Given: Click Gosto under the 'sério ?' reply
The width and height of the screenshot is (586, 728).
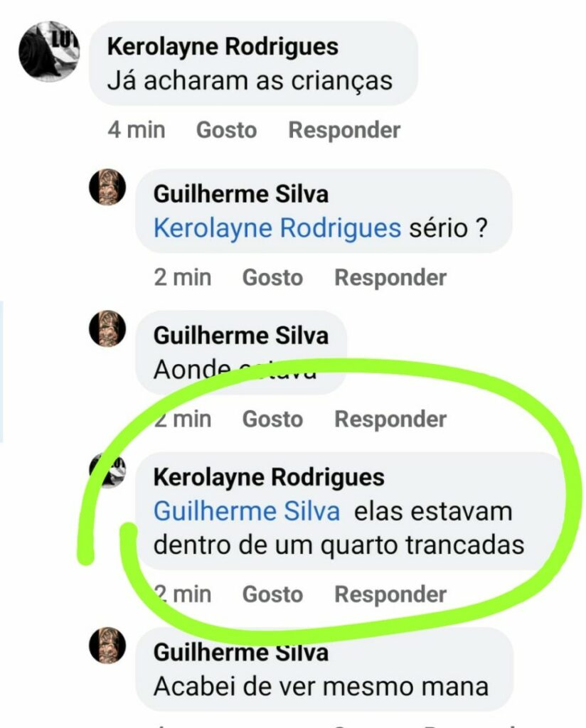Looking at the screenshot, I should click(x=272, y=278).
